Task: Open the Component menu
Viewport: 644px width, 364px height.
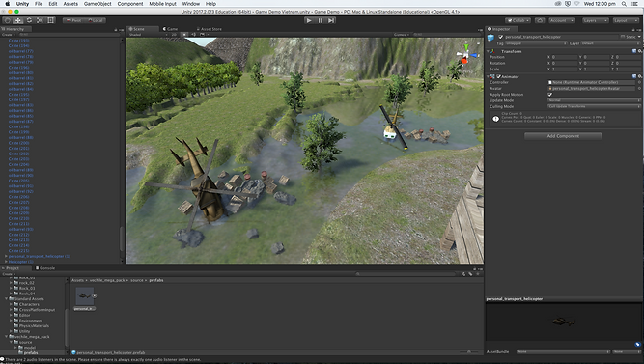Action: tap(130, 4)
